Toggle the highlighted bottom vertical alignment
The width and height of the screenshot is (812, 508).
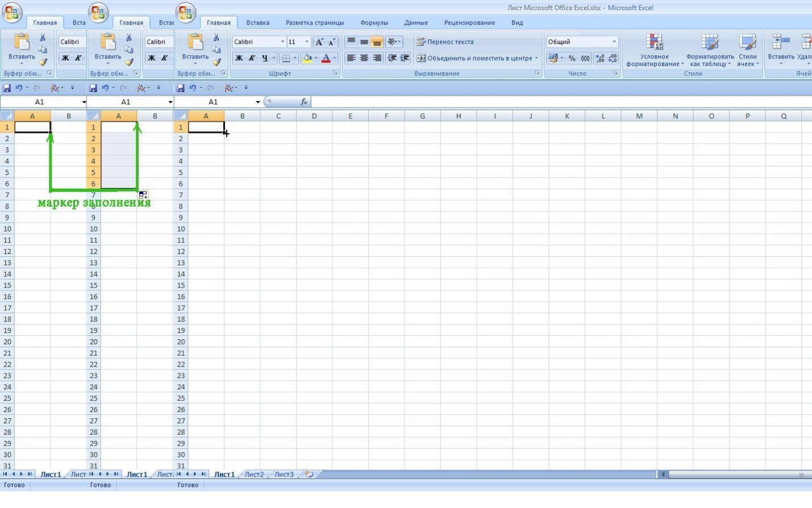tap(377, 42)
